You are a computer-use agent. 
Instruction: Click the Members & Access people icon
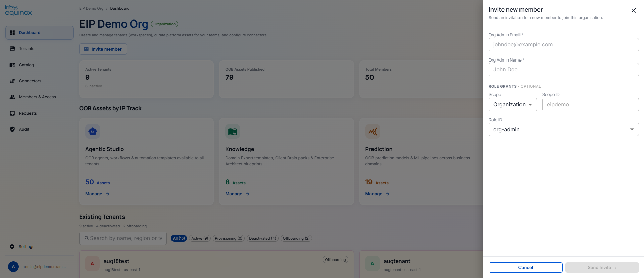click(12, 97)
